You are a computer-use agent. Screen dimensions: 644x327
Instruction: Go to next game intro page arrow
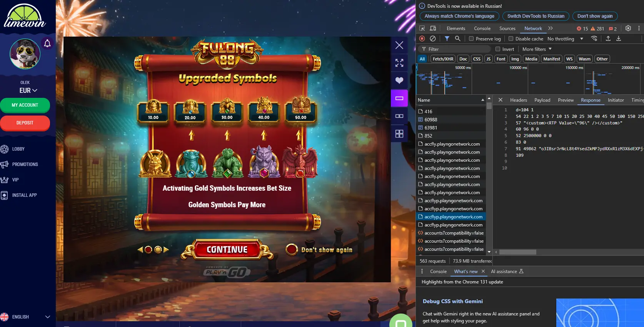[x=166, y=250]
